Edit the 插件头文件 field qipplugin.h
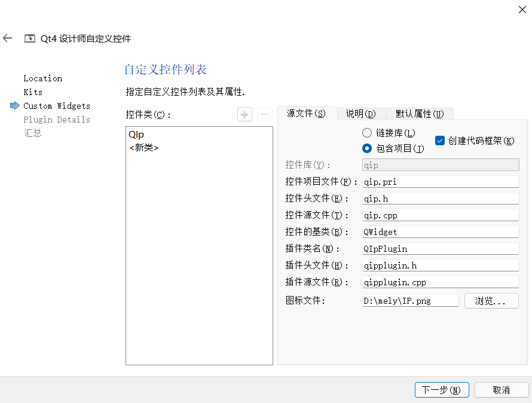 441,265
